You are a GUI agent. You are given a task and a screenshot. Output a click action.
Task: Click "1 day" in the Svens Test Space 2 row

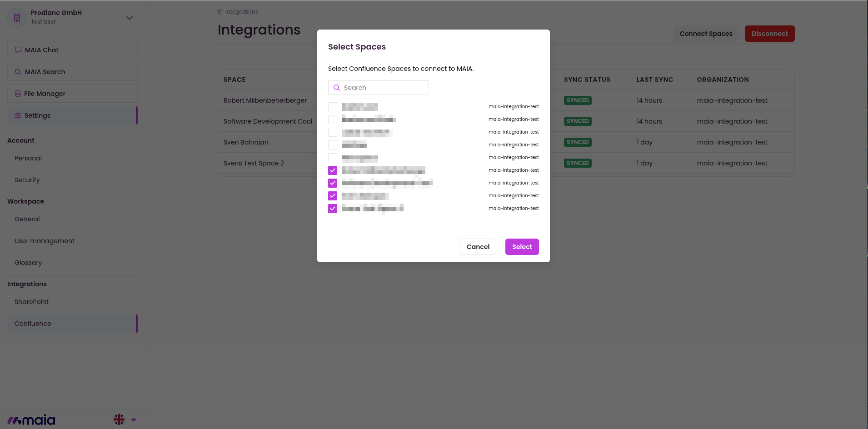(x=644, y=163)
